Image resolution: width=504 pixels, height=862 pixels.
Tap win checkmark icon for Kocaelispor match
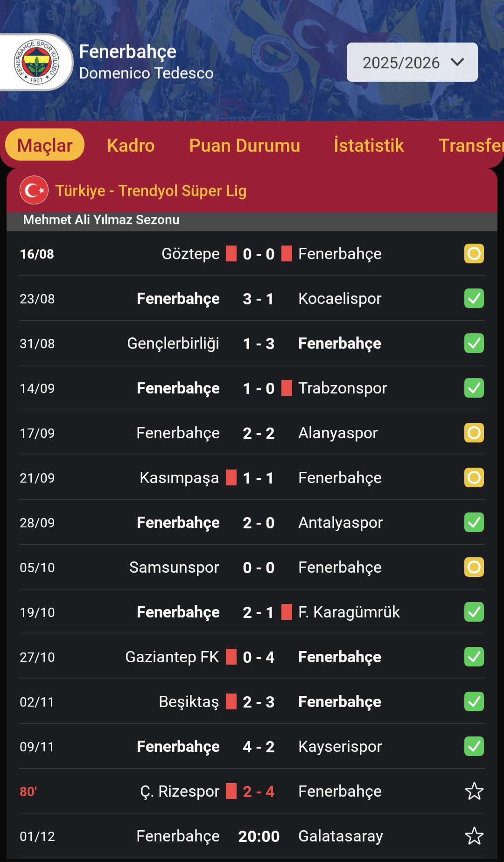point(474,299)
